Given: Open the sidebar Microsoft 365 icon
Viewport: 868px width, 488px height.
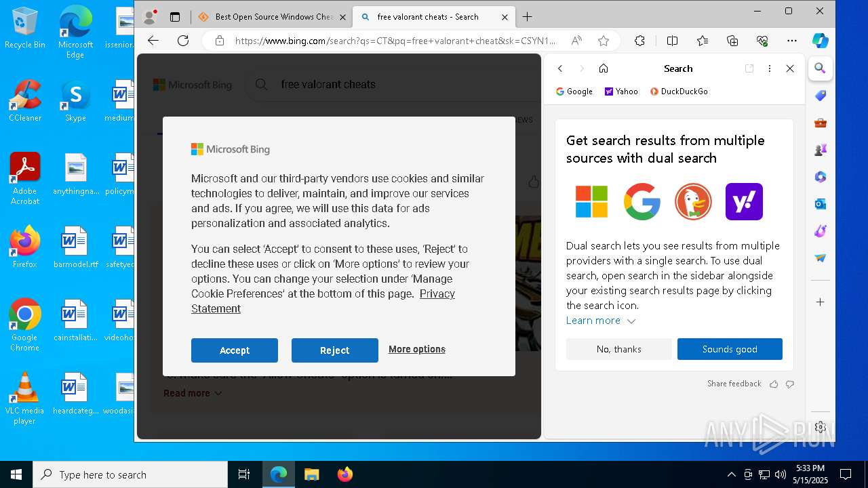Looking at the screenshot, I should (821, 177).
